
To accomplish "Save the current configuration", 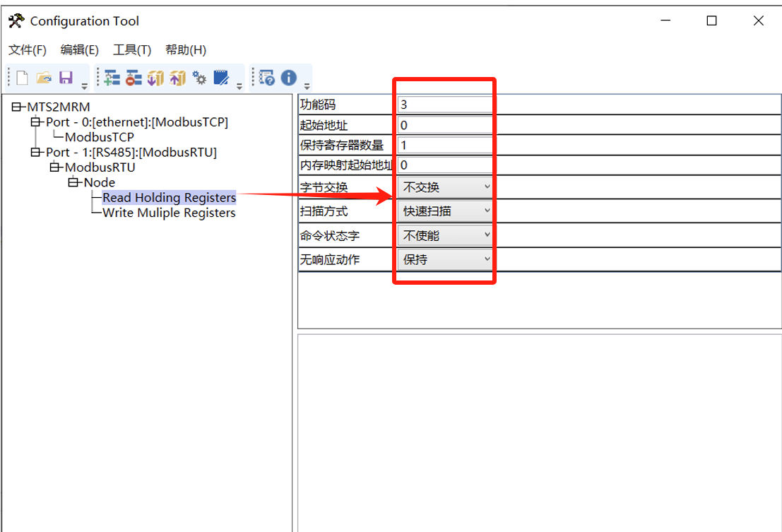I will coord(66,78).
